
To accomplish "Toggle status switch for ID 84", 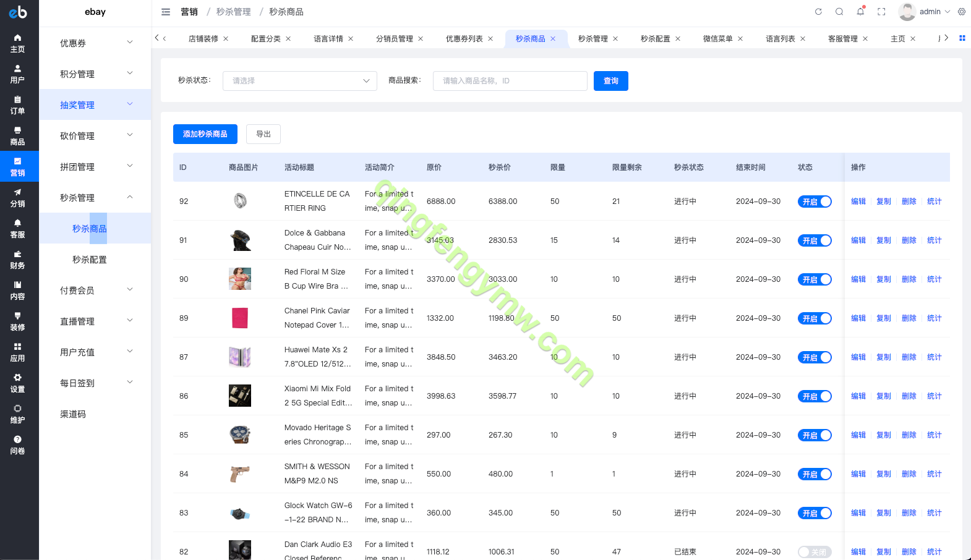I will 815,474.
